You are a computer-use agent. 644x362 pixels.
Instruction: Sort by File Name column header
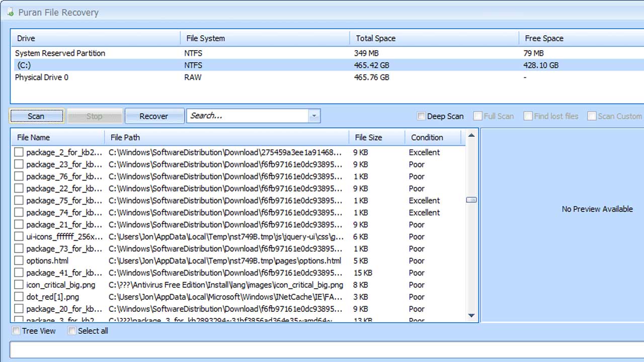[33, 137]
